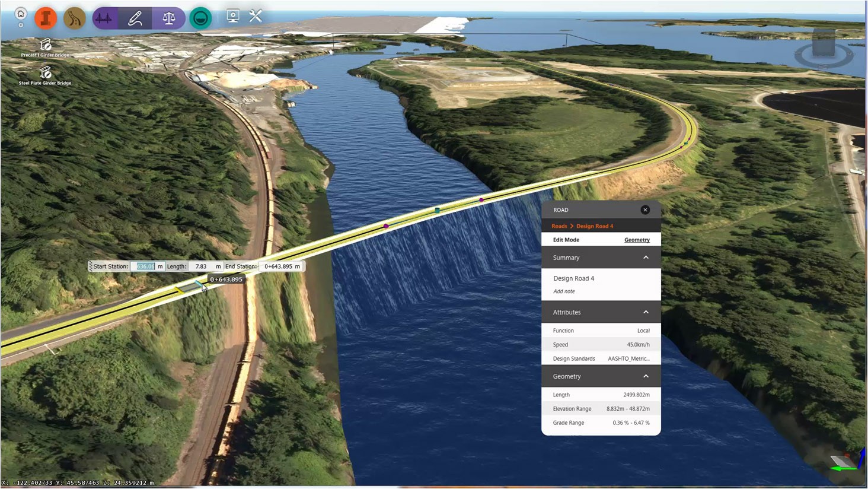Open the teal drainage tools icon
The height and width of the screenshot is (489, 868).
coord(200,18)
